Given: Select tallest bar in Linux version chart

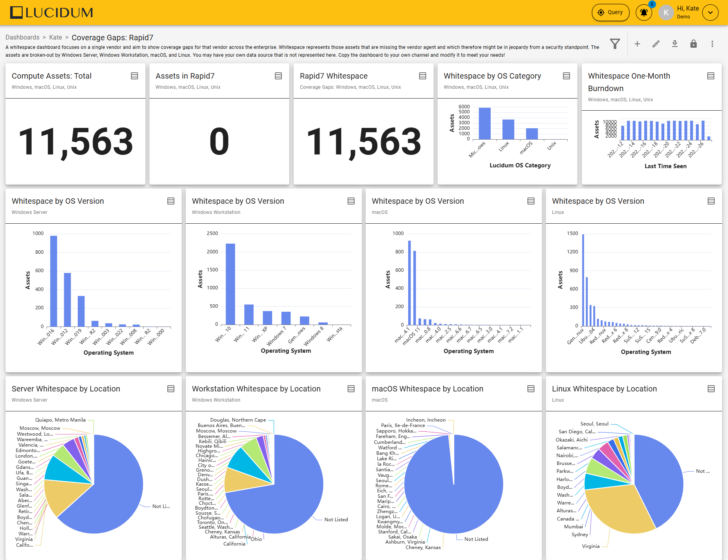Looking at the screenshot, I should [x=583, y=280].
